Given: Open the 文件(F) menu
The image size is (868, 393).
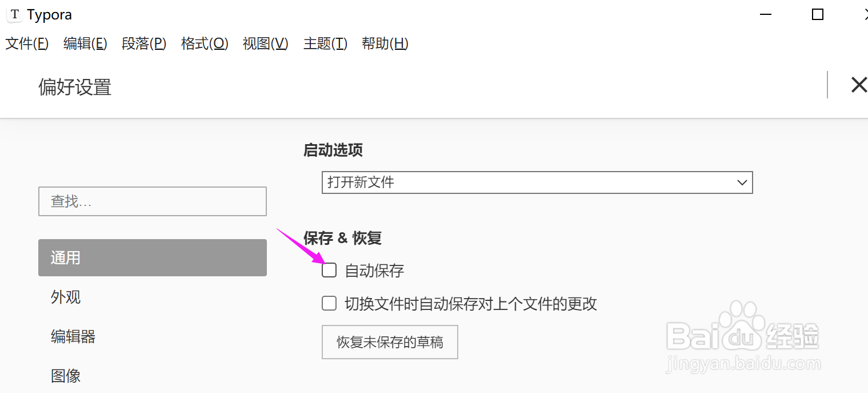Looking at the screenshot, I should [x=27, y=43].
